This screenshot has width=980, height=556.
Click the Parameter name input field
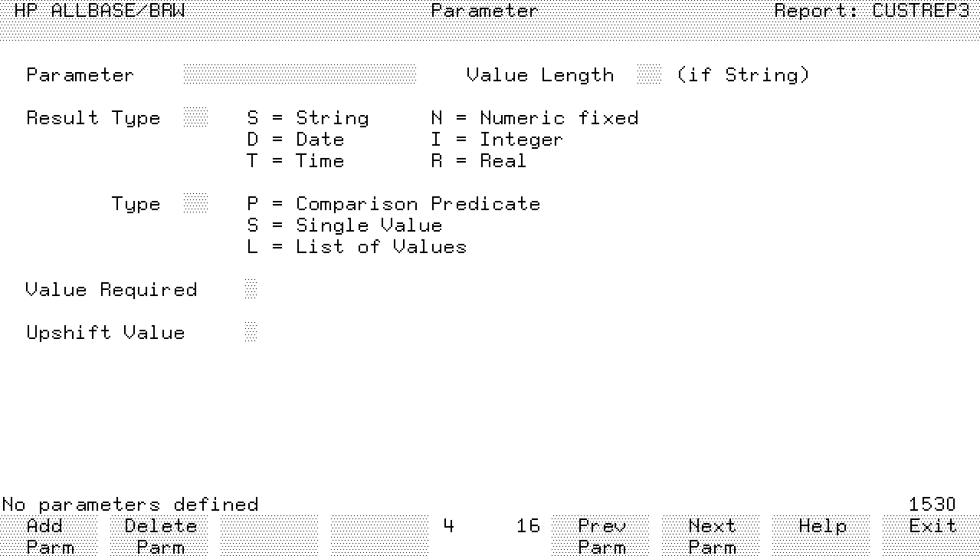pyautogui.click(x=300, y=74)
